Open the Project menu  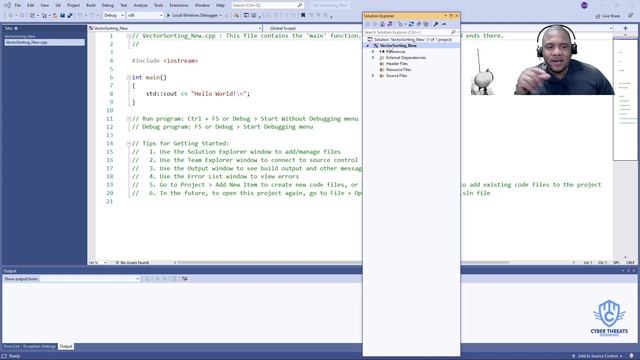(x=73, y=5)
